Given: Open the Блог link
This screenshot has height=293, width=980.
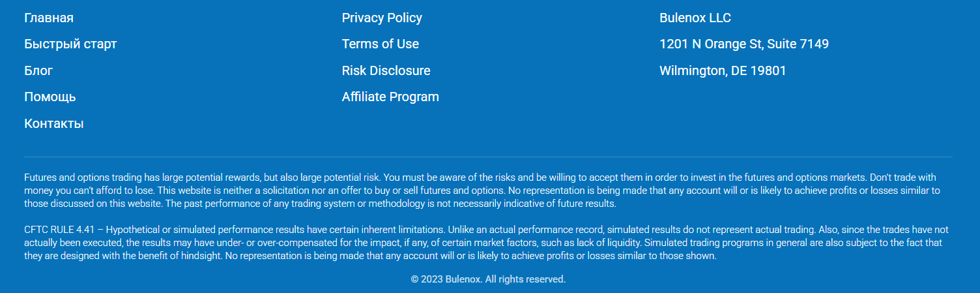Looking at the screenshot, I should pyautogui.click(x=38, y=70).
